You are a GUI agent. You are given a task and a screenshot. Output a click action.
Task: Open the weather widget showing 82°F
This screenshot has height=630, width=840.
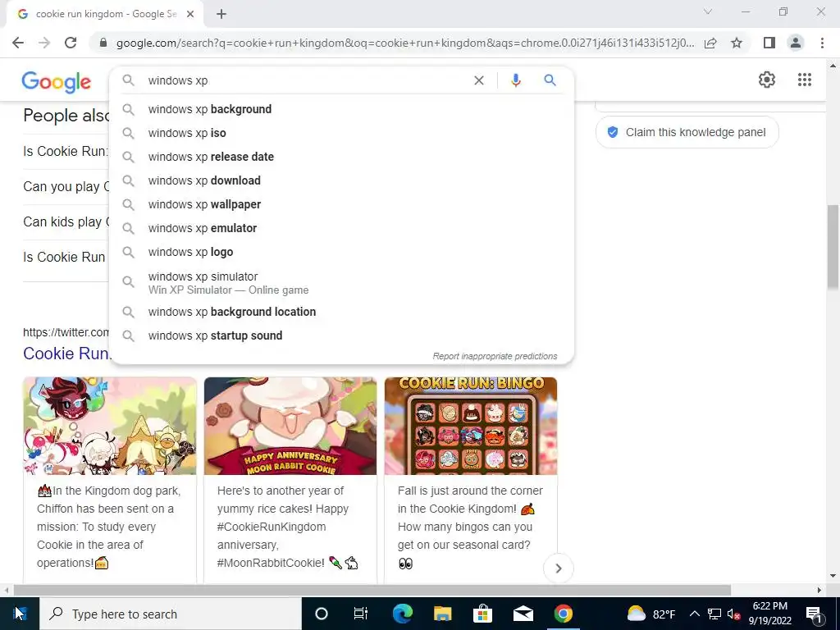click(x=651, y=614)
